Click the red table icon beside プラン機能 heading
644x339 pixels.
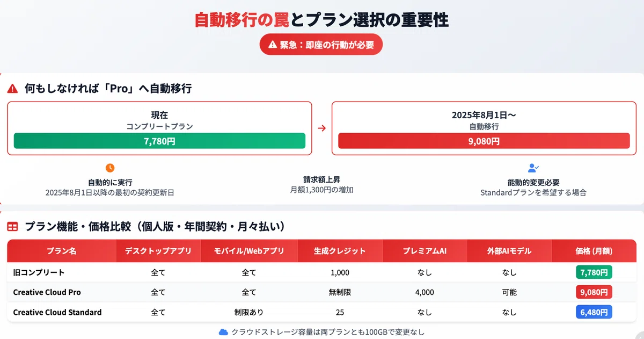[x=12, y=227]
